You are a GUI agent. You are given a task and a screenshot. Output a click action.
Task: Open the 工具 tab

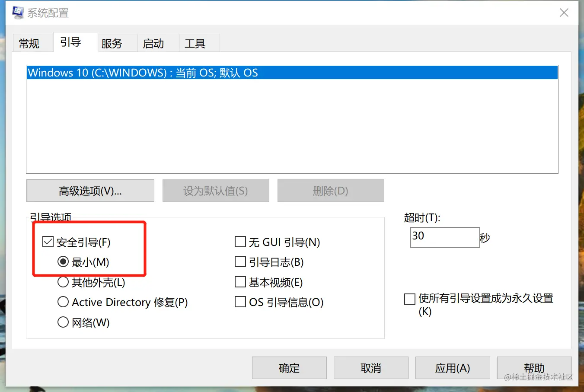pyautogui.click(x=199, y=43)
